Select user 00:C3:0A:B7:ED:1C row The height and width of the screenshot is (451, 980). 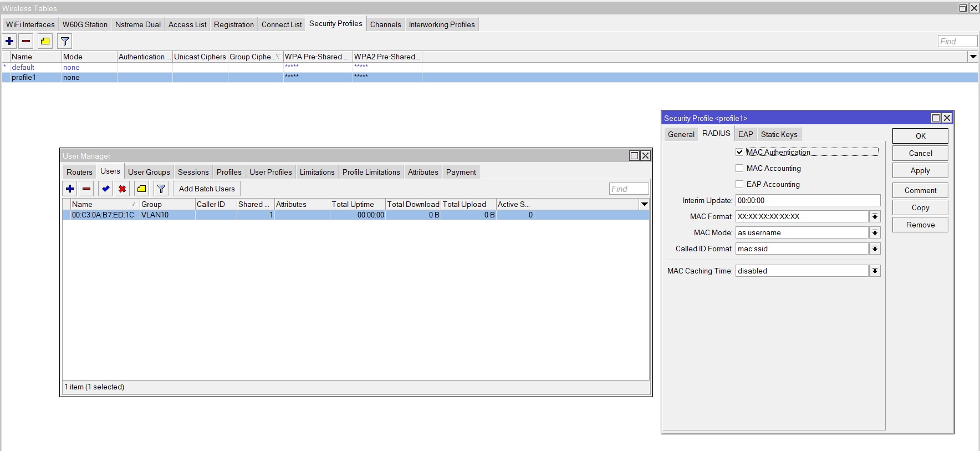tap(356, 215)
